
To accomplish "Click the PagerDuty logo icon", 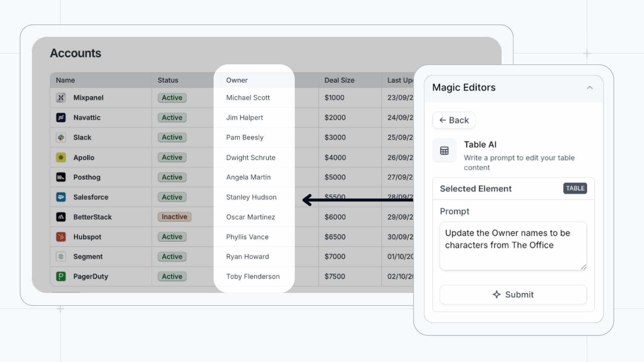I will [x=61, y=277].
